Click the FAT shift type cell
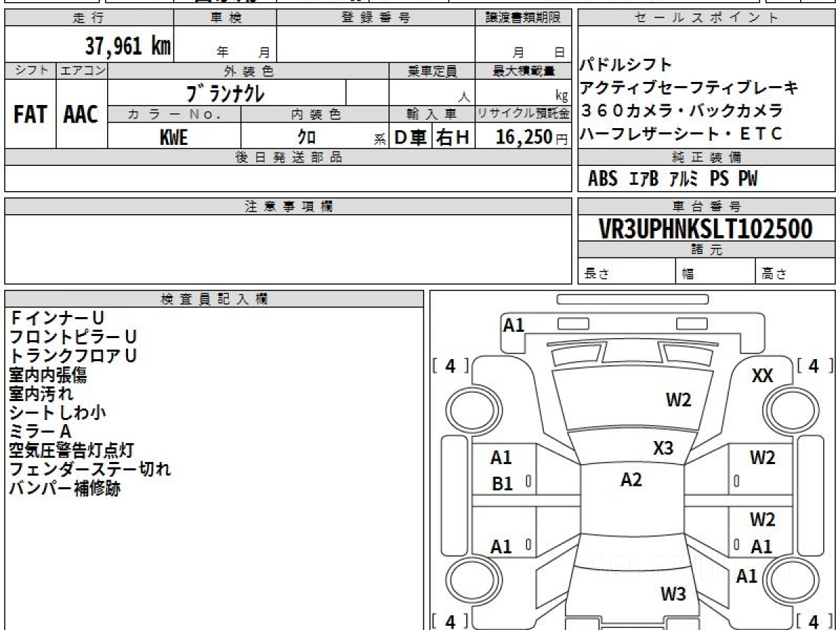The height and width of the screenshot is (630, 840). [x=30, y=115]
